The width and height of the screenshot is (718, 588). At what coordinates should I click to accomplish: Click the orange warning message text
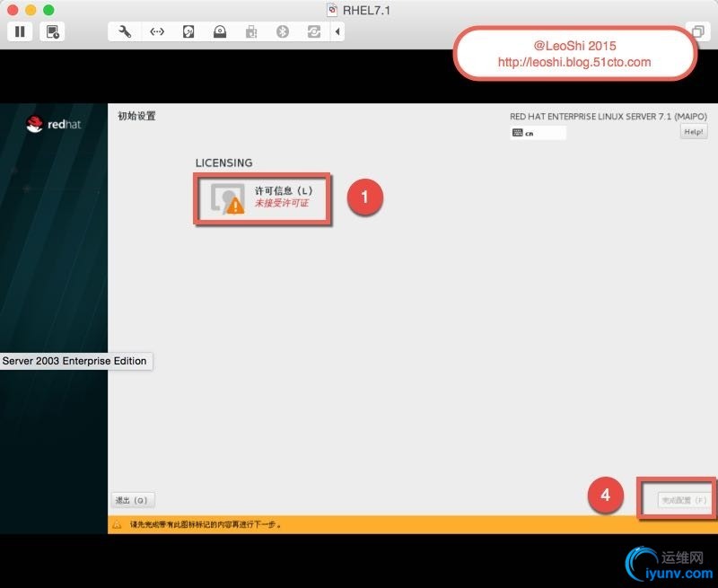coord(206,524)
